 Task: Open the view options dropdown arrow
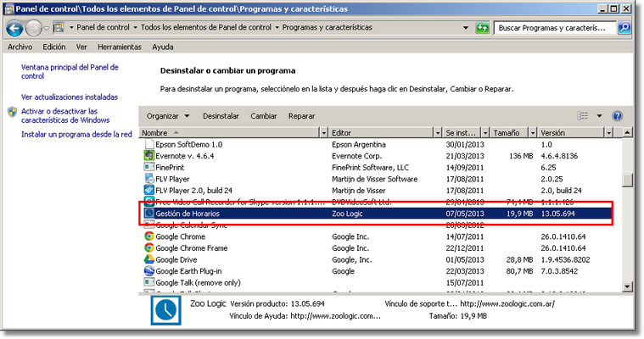pos(598,115)
